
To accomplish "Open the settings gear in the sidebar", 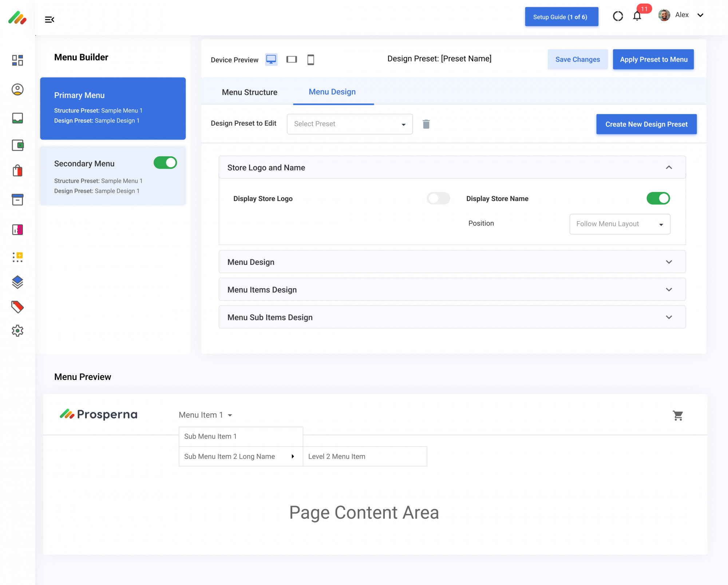I will [x=17, y=331].
